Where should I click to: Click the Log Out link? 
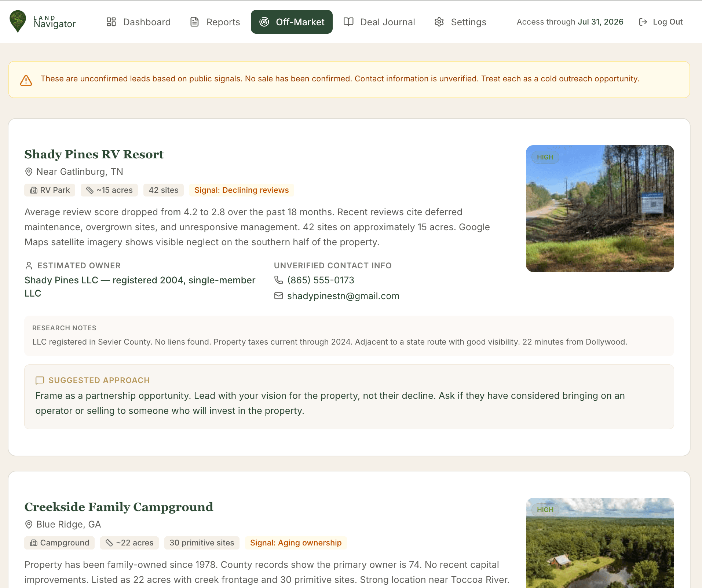(x=661, y=22)
